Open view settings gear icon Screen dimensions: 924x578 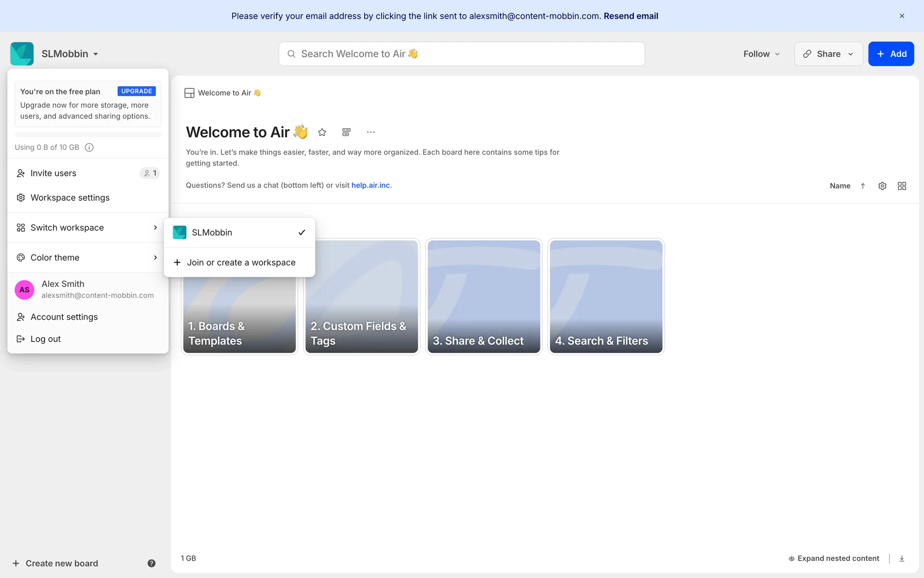pos(882,186)
